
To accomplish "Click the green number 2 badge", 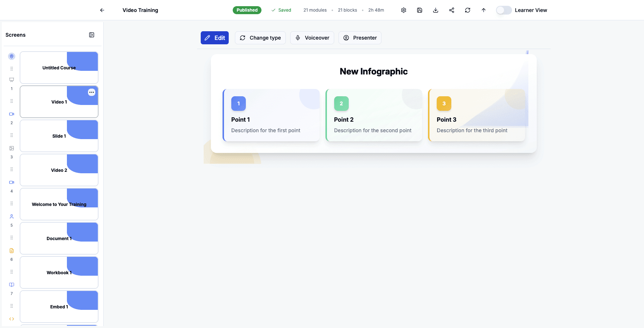I will 341,104.
